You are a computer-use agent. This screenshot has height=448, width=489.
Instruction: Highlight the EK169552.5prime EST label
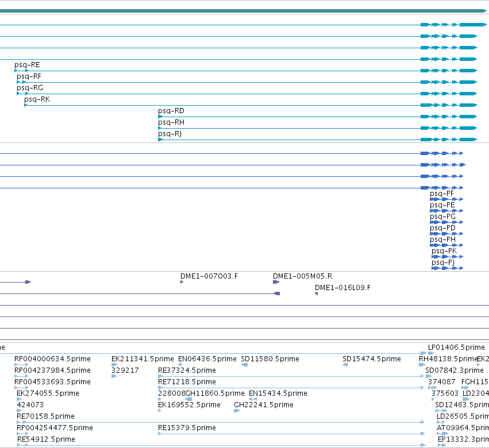(189, 405)
